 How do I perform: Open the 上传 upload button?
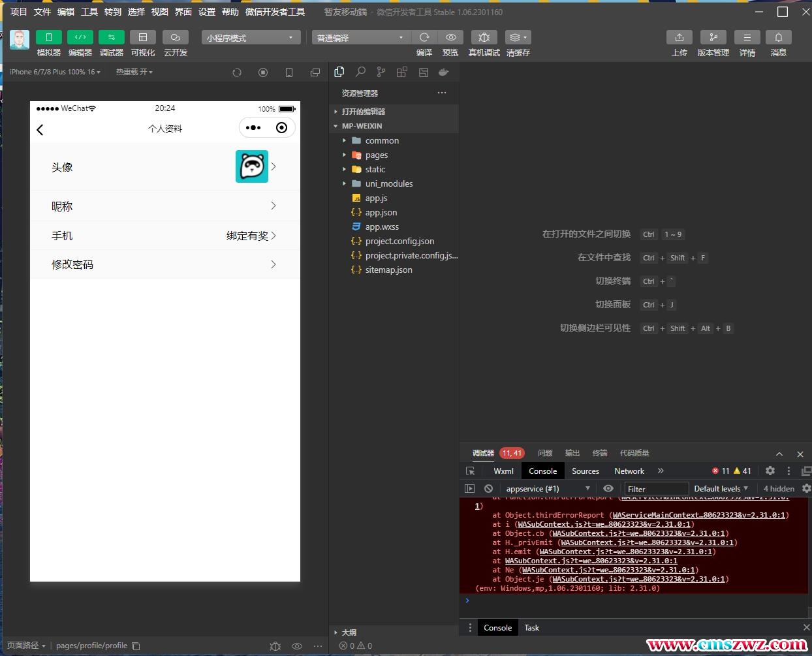click(x=679, y=37)
